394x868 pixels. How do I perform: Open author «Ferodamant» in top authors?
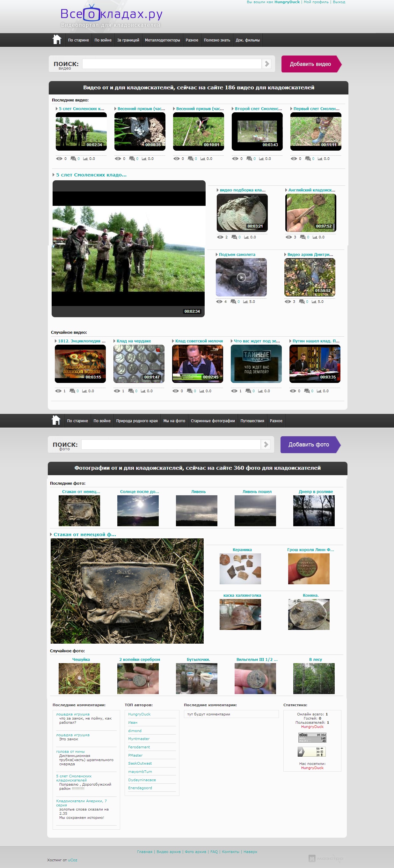[x=139, y=747]
